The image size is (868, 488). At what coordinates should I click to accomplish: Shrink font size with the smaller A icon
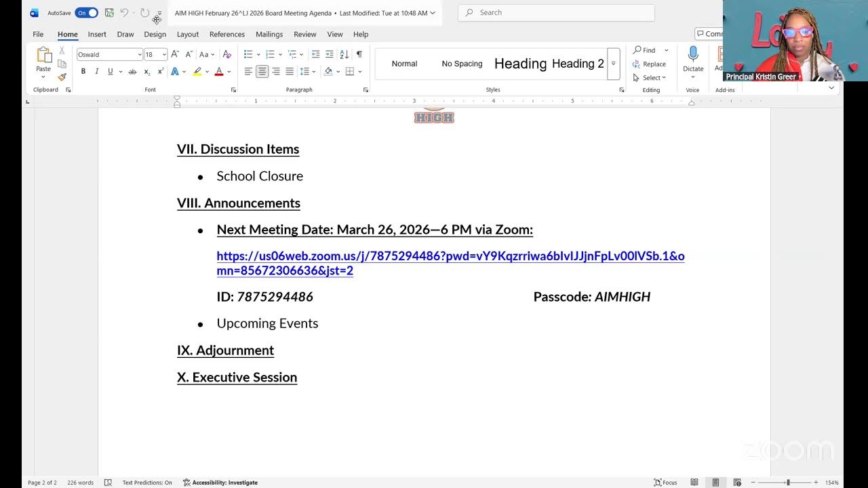tap(189, 54)
